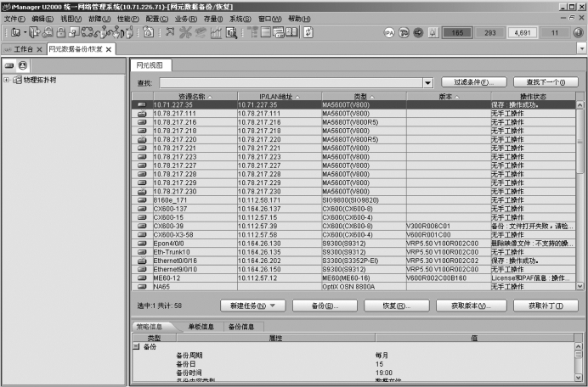588x387 pixels.
Task: Click the warning alarm counter showing 11
Action: (555, 33)
